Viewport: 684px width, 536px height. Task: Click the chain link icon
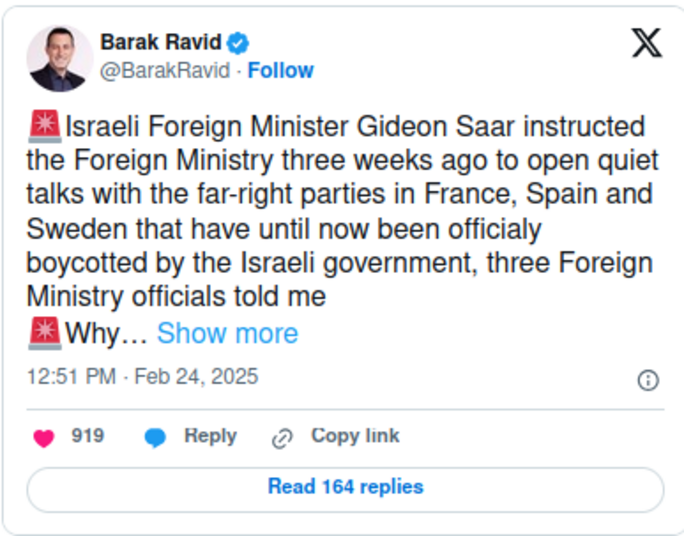pyautogui.click(x=282, y=437)
